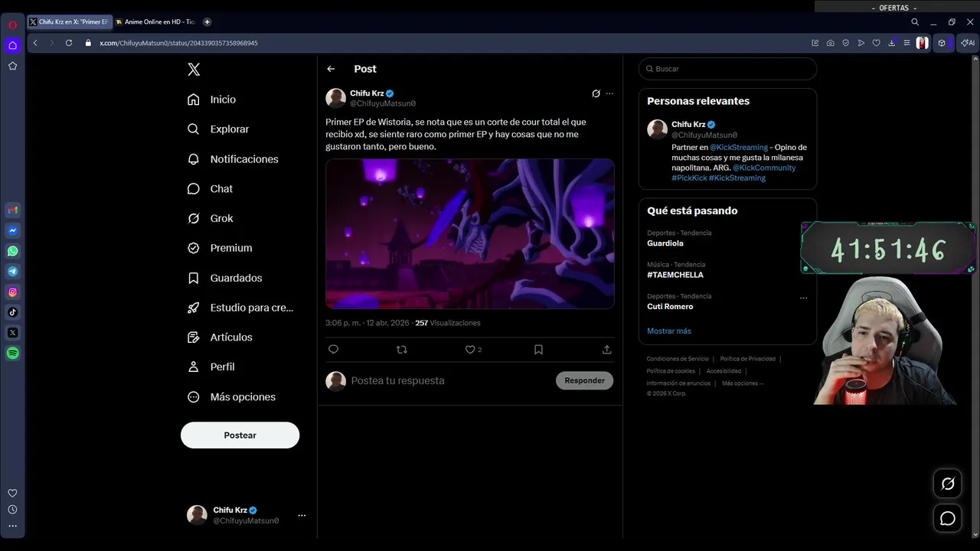The width and height of the screenshot is (980, 551).
Task: Open the Opera sidebar home icon
Action: [12, 45]
